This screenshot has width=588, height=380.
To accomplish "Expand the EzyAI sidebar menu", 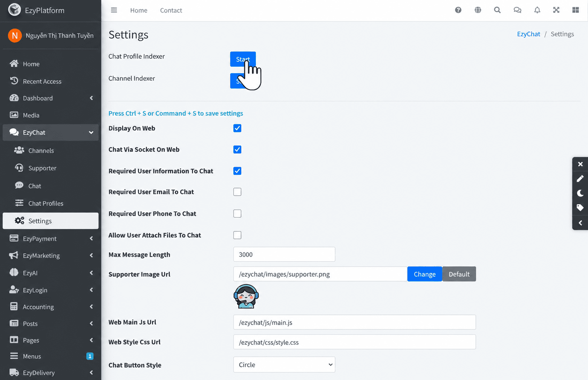I will [51, 273].
